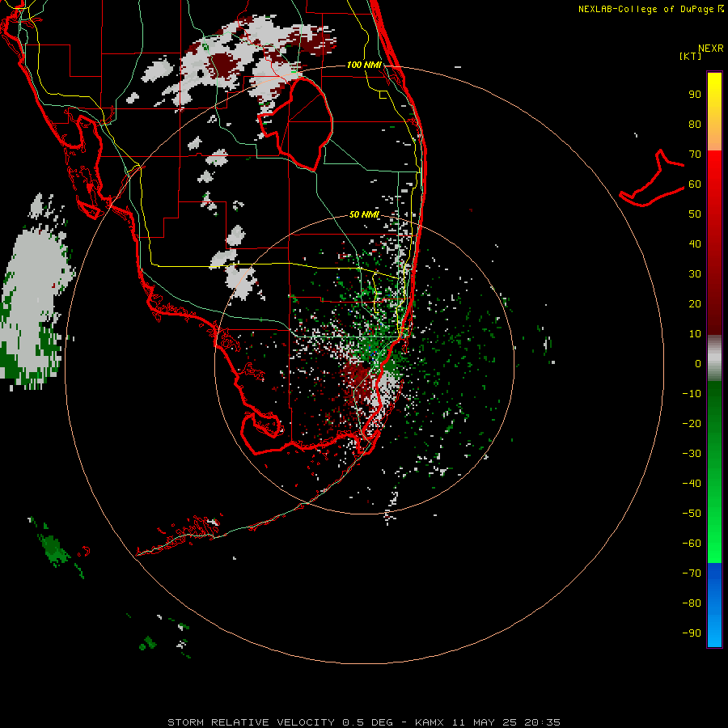Click the 80 label on velocity scale

coord(695,125)
